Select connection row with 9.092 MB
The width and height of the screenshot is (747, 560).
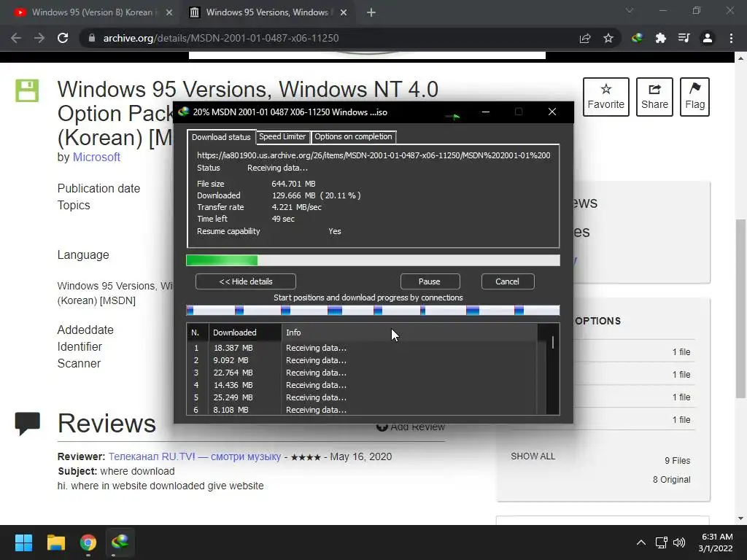coord(362,360)
